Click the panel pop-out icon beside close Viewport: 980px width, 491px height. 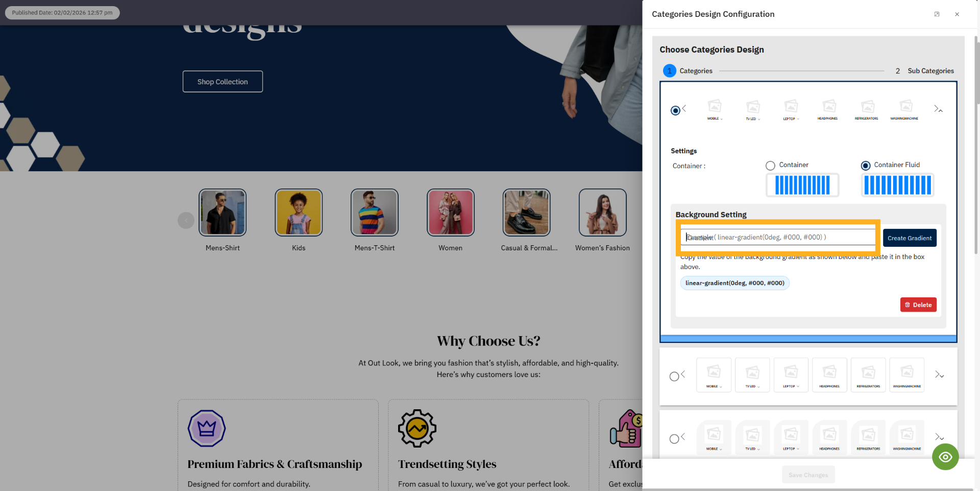(937, 14)
